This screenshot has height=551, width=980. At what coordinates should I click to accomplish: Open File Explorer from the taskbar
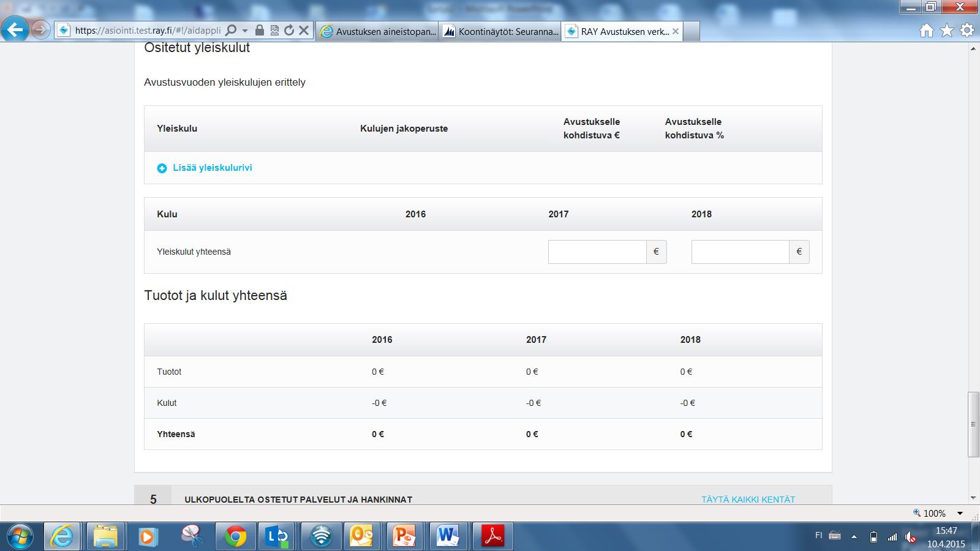tap(105, 537)
